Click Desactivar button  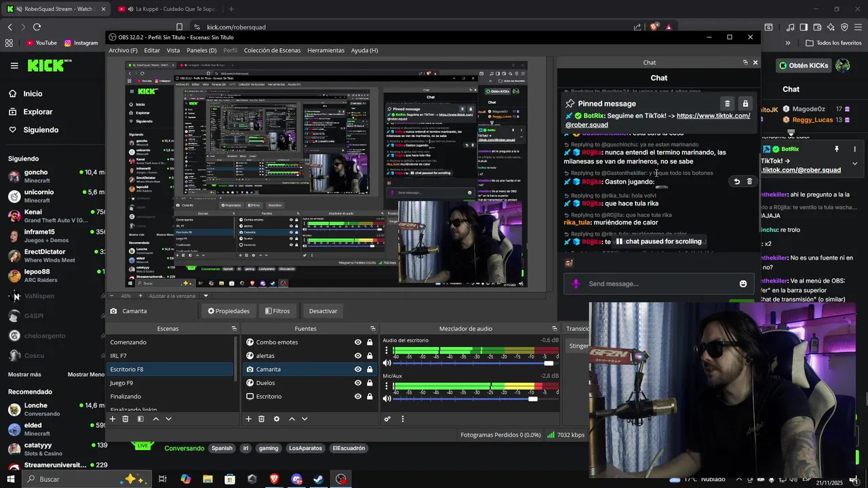point(323,311)
